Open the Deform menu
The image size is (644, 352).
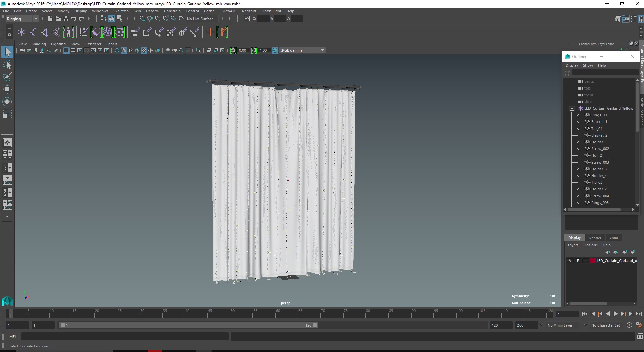(152, 11)
